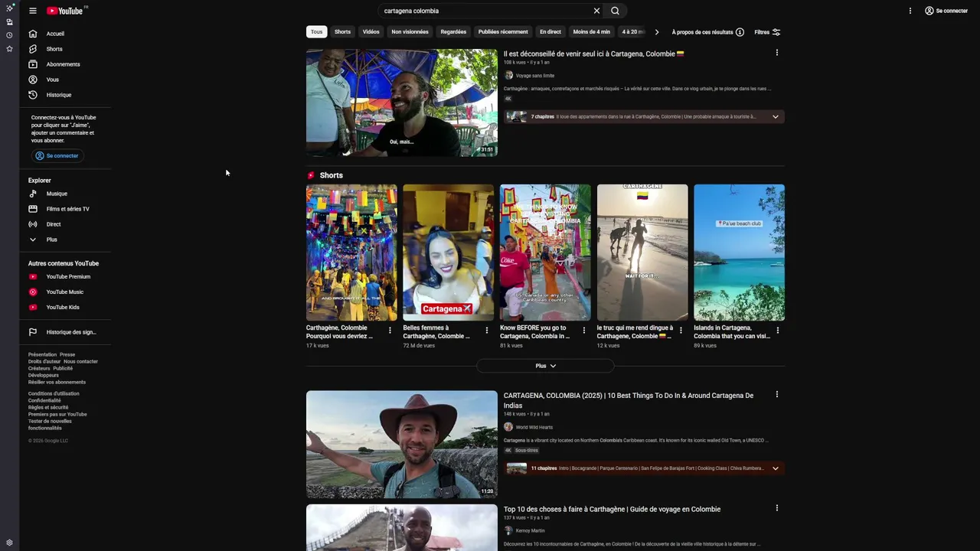The image size is (980, 551).
Task: Open options for 'Know BEFORE you go' short
Action: (x=584, y=331)
